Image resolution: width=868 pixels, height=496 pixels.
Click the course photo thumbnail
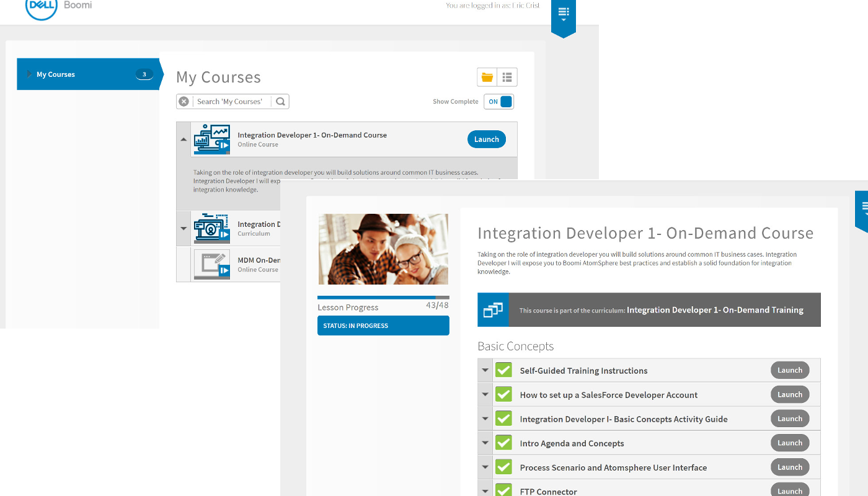(x=383, y=249)
